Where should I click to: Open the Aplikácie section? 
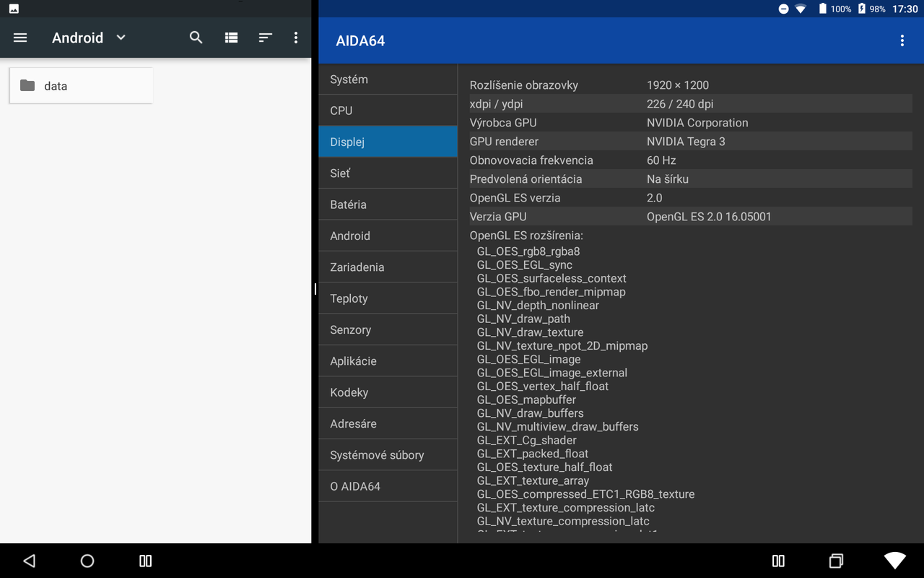click(x=388, y=361)
